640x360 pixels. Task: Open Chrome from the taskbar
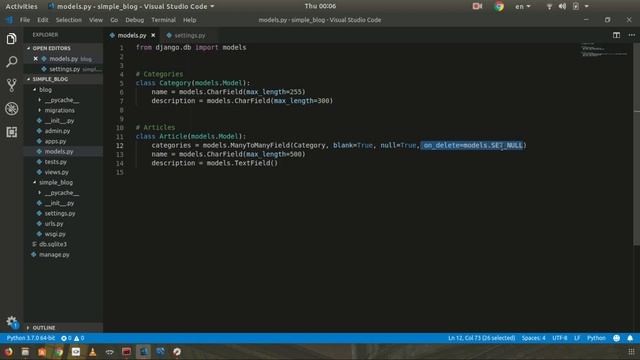(x=59, y=351)
